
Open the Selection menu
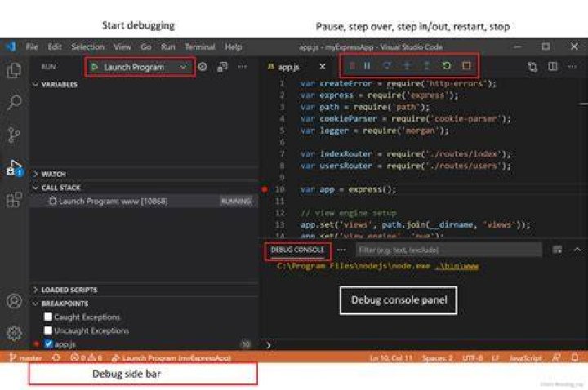[87, 47]
